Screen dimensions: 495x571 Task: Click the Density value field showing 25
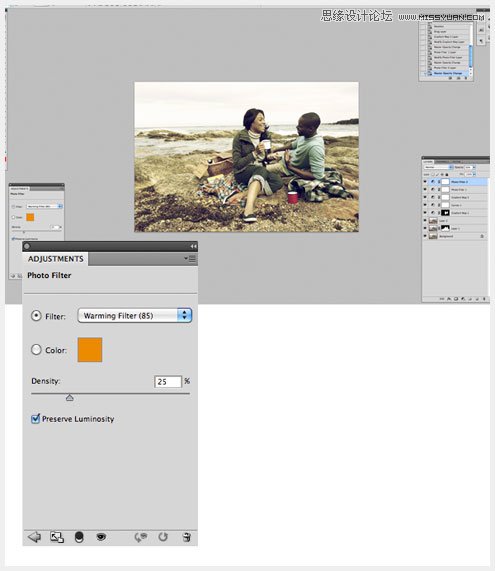tap(168, 382)
